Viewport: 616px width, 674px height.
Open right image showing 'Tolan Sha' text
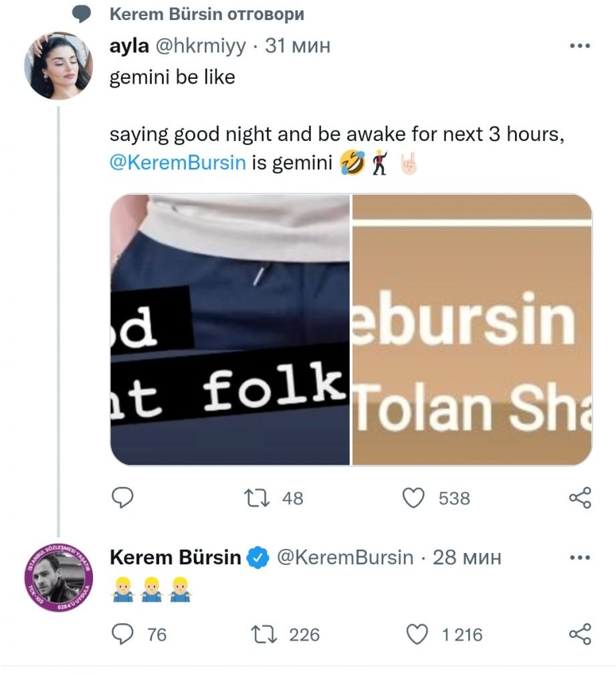pos(472,330)
